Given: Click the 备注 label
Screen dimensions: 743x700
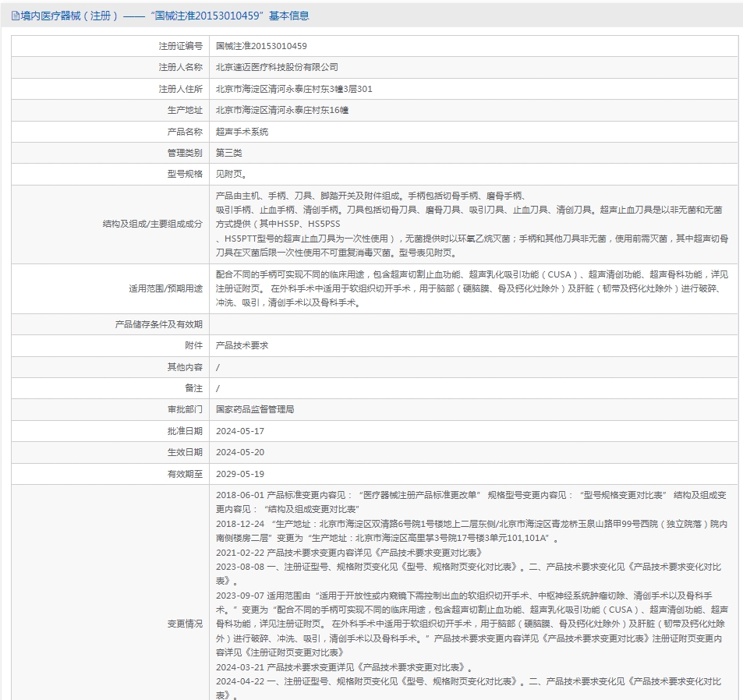Looking at the screenshot, I should coord(194,388).
